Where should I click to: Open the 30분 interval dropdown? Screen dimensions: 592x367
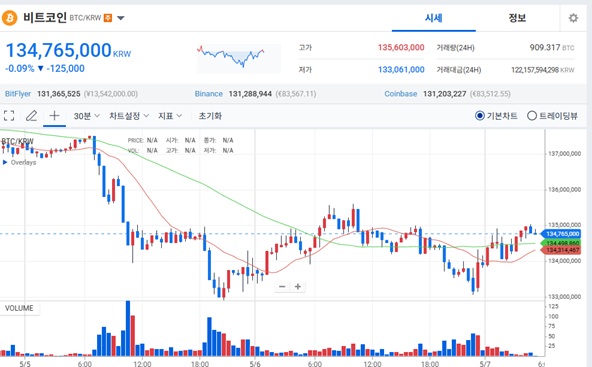coord(86,116)
